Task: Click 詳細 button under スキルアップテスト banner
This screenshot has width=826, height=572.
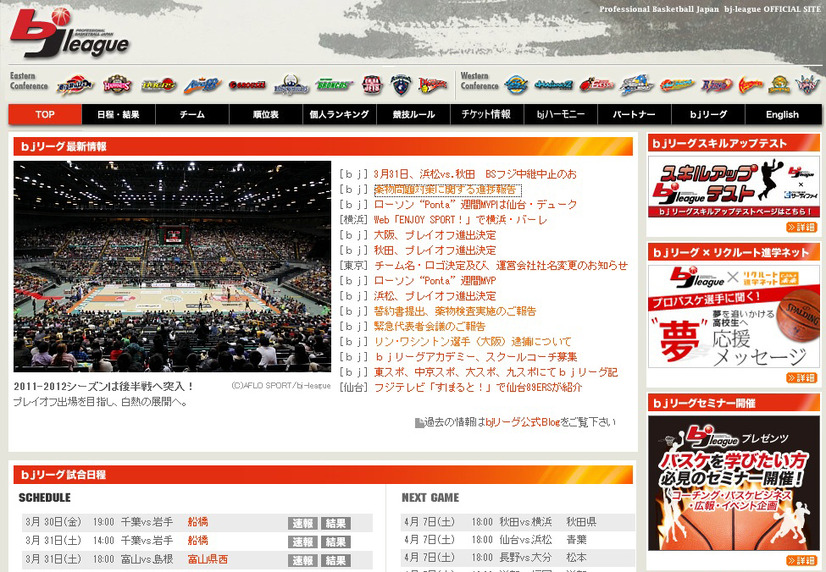Action: tap(801, 228)
